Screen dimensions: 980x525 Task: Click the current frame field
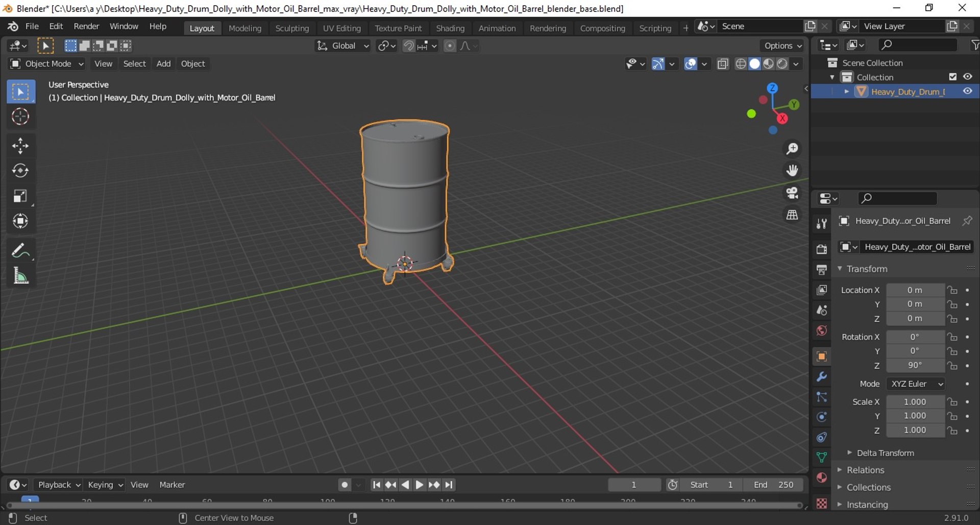click(x=634, y=485)
